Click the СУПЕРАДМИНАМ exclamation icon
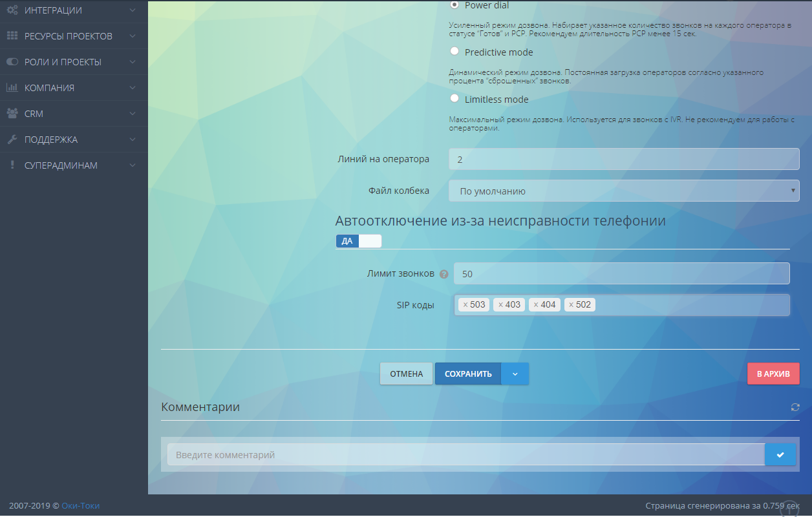The width and height of the screenshot is (812, 517). tap(11, 165)
